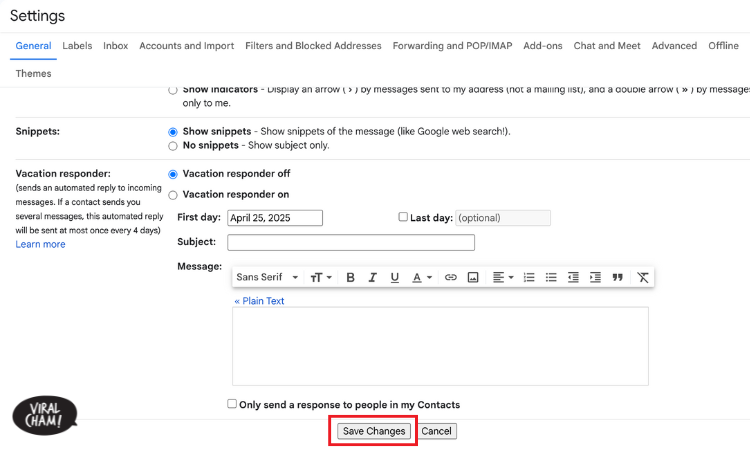Apply underline formatting in message toolbar
Image resolution: width=750 pixels, height=450 pixels.
(x=395, y=277)
